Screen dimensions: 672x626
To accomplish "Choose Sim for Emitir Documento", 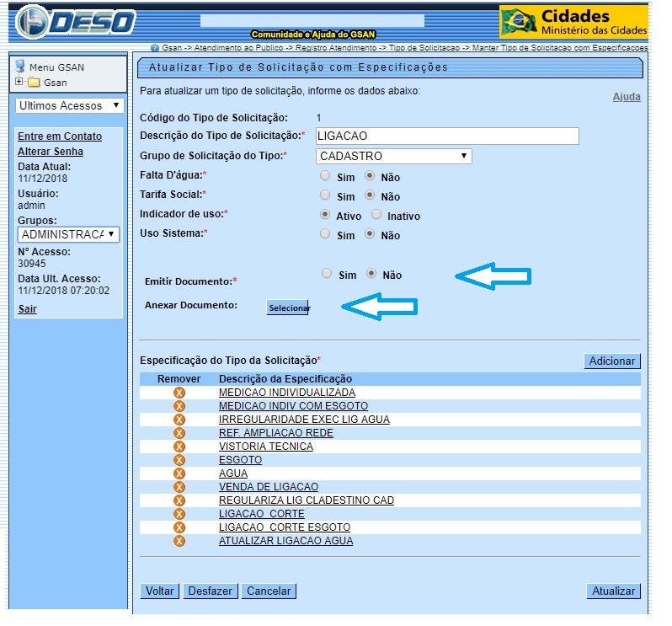I will click(x=325, y=274).
